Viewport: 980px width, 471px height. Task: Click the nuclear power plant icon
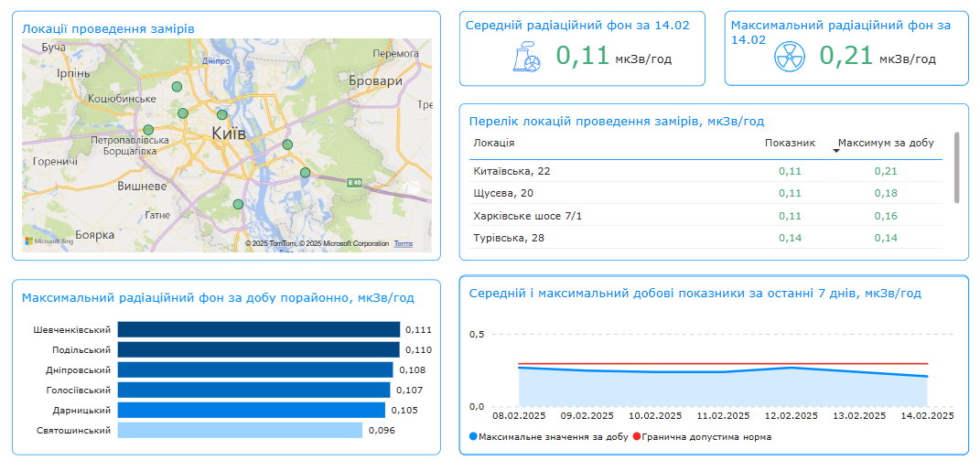point(528,58)
